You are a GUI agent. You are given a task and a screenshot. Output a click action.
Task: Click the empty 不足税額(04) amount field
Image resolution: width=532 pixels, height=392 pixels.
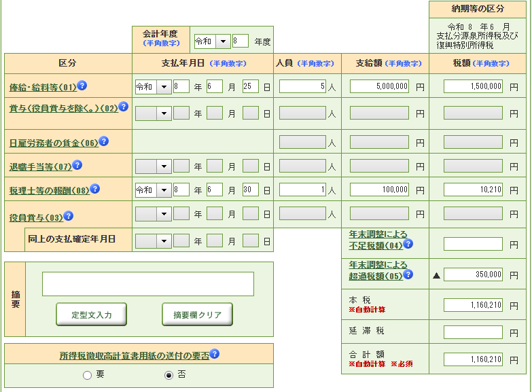[x=473, y=244]
